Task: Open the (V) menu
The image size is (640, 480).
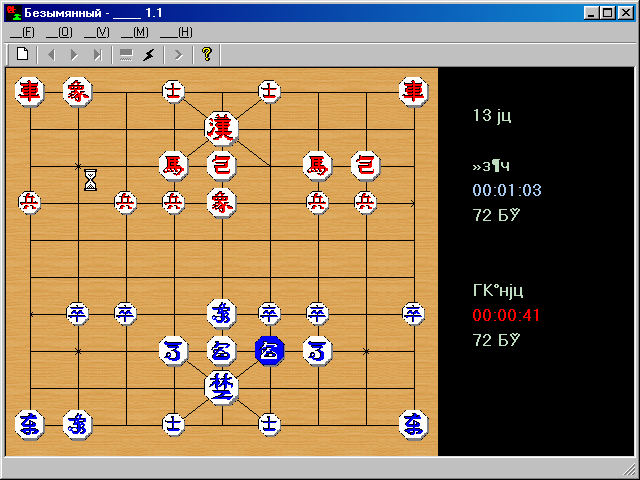Action: (97, 33)
